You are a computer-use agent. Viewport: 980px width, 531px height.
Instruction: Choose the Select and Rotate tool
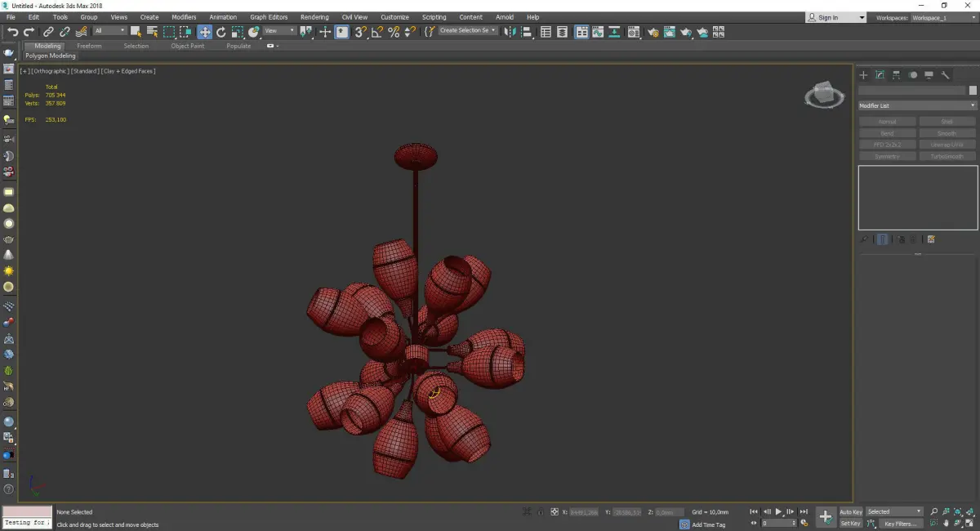(x=220, y=32)
